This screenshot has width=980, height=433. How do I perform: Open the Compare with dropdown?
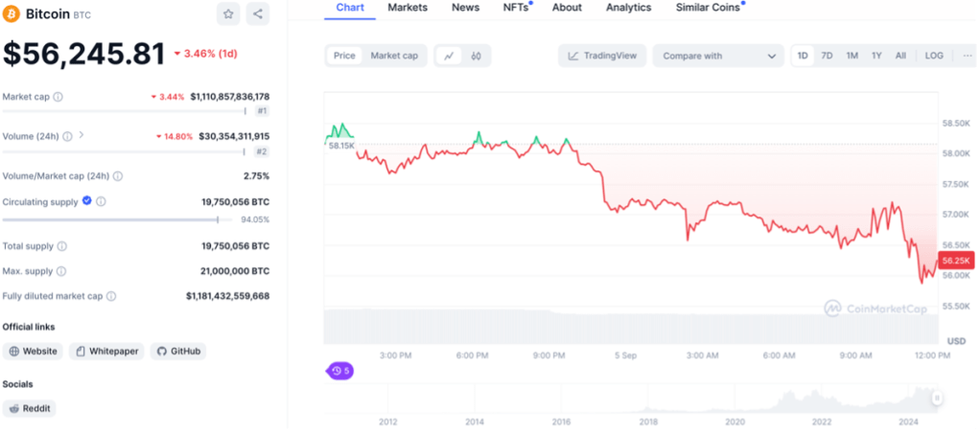(x=718, y=56)
